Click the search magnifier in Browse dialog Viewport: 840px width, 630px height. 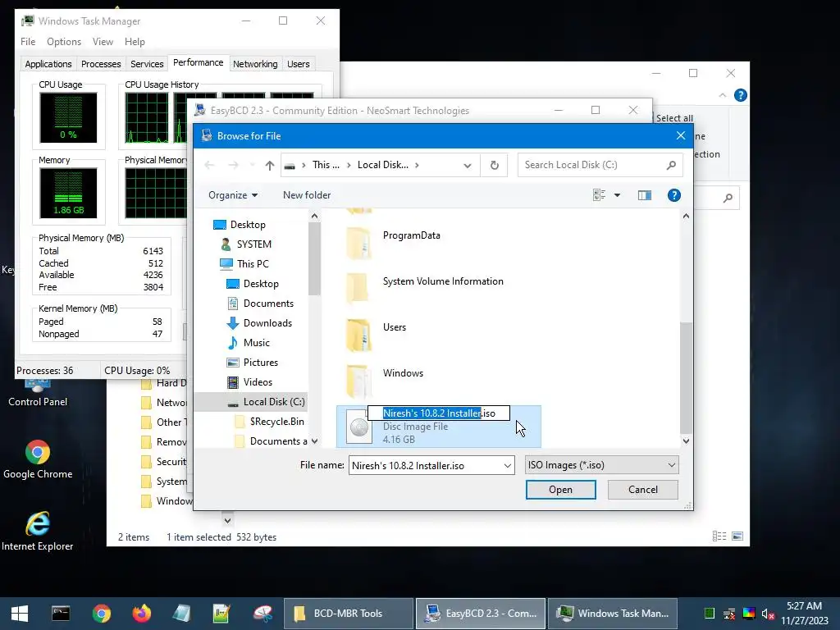(671, 165)
